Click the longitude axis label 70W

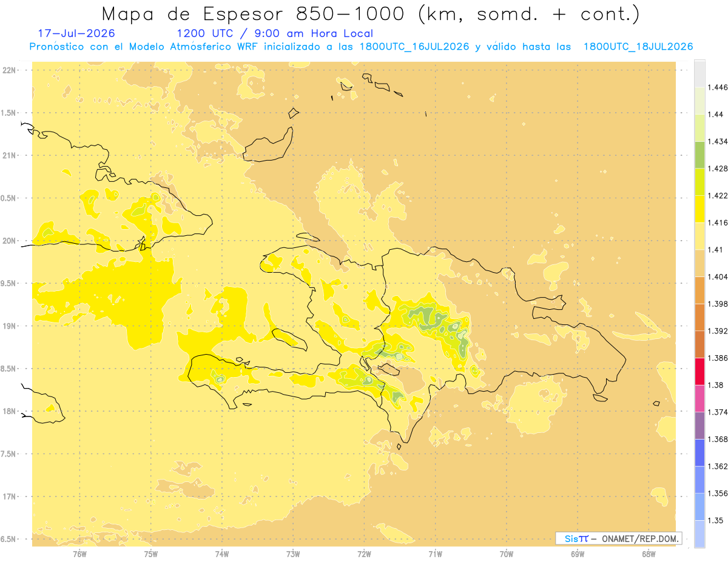point(507,554)
